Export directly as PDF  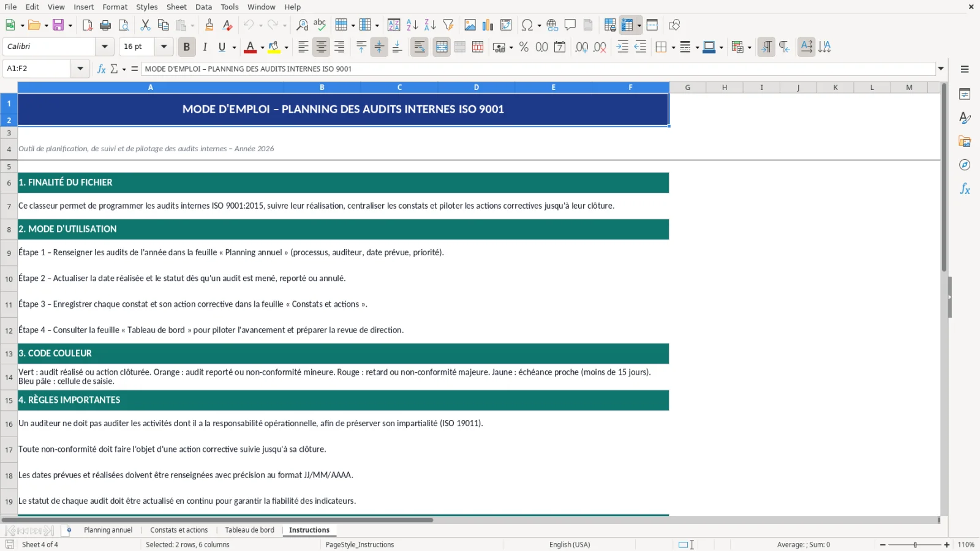pyautogui.click(x=88, y=25)
